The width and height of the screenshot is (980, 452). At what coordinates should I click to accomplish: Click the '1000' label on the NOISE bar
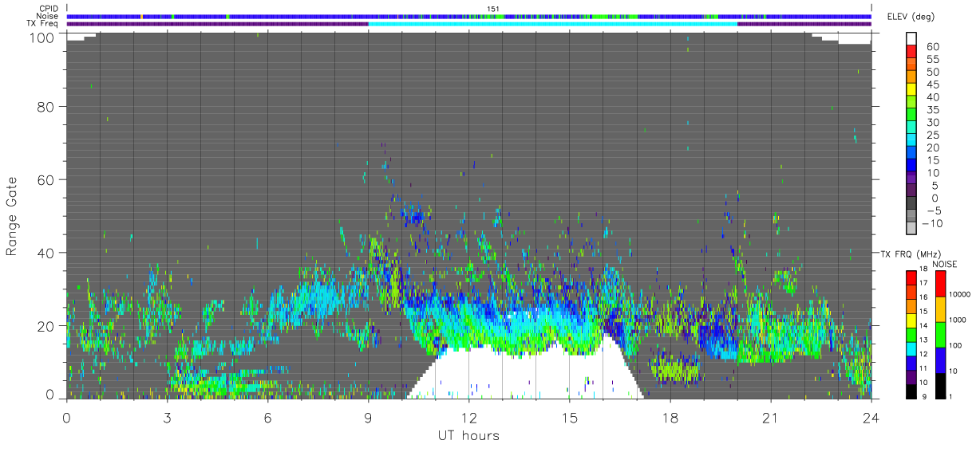coord(956,320)
